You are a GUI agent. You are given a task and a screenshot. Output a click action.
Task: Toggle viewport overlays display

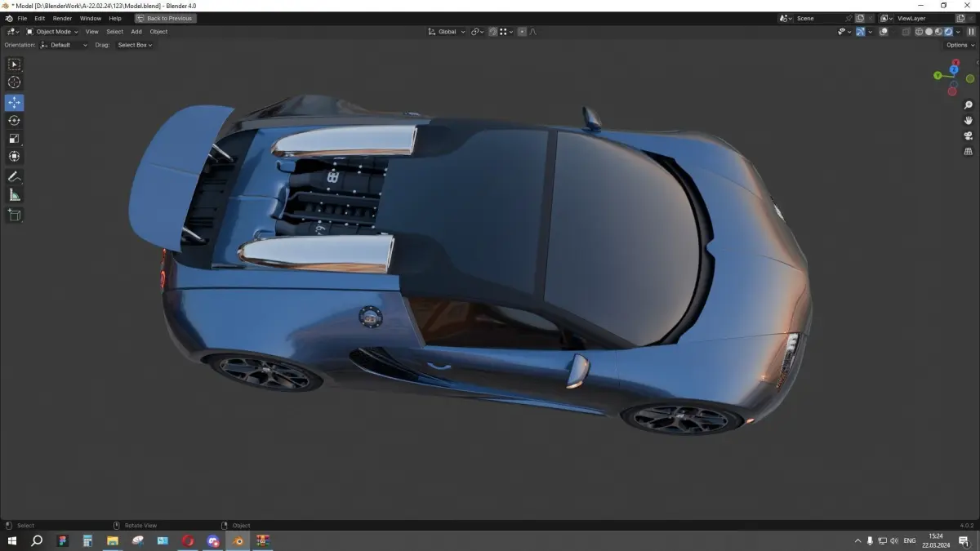(x=883, y=32)
